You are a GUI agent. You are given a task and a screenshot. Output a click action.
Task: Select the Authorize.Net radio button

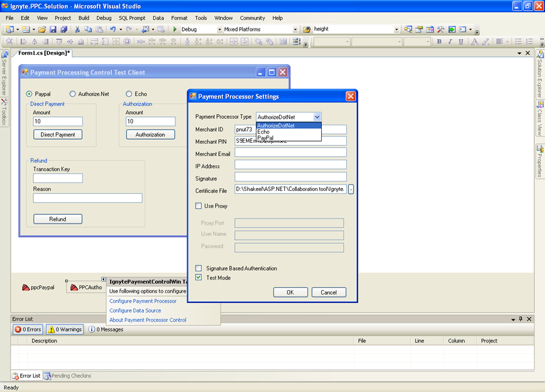pyautogui.click(x=72, y=94)
